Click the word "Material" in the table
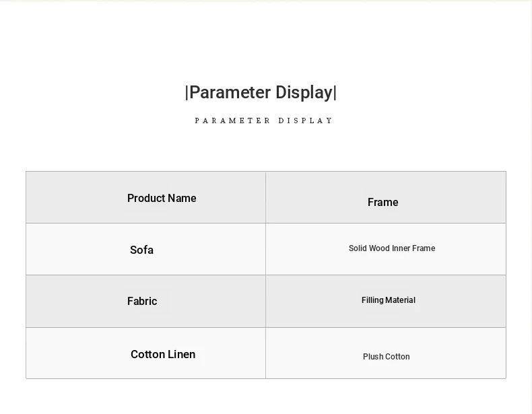This screenshot has height=414, width=532. [401, 301]
